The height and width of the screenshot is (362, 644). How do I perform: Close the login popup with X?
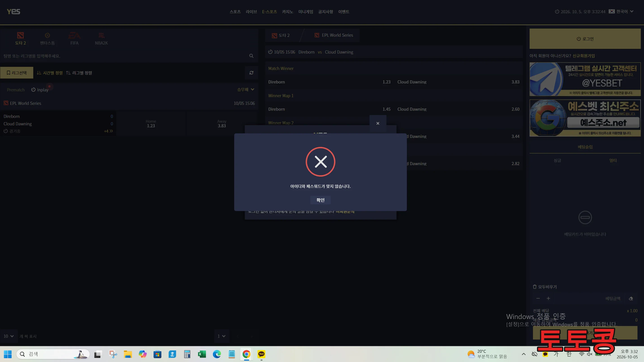point(378,123)
